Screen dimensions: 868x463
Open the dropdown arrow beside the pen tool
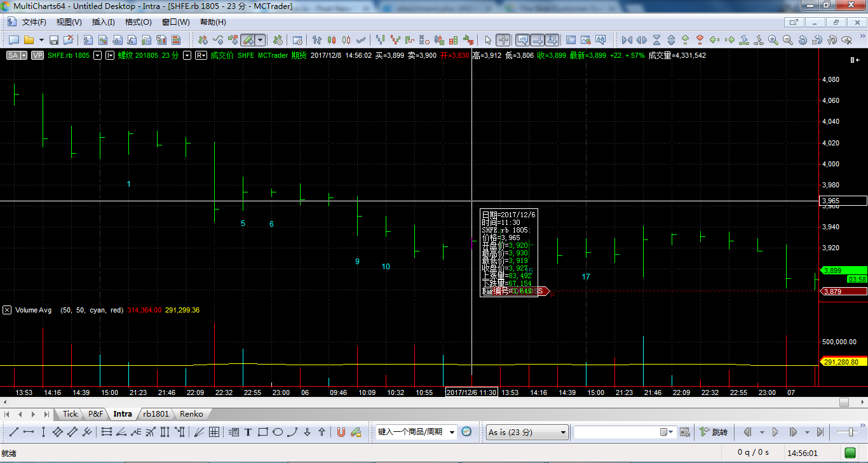click(x=261, y=40)
